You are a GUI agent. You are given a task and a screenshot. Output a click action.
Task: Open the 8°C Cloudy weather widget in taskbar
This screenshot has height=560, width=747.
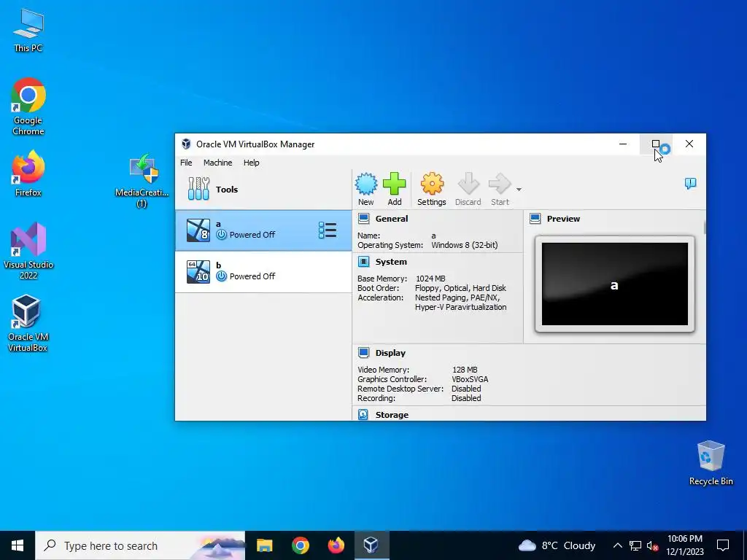(557, 545)
